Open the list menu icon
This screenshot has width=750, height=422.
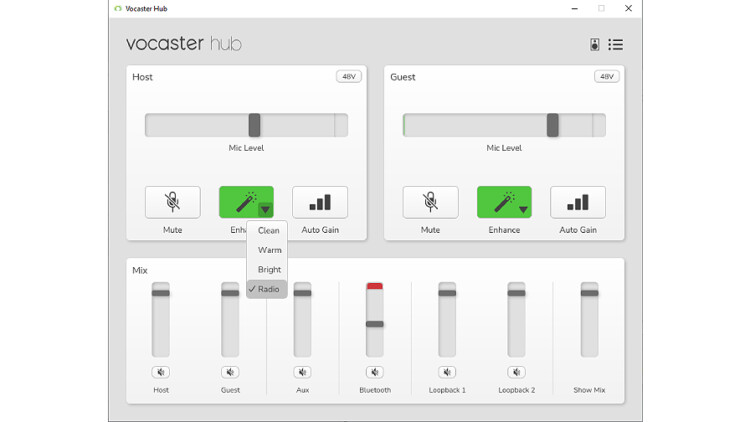click(616, 44)
